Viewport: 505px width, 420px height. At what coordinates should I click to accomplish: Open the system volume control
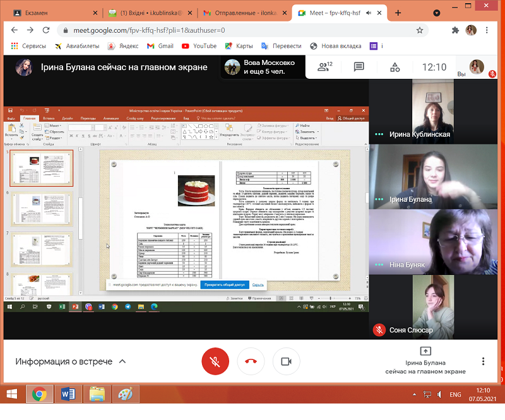pos(439,394)
